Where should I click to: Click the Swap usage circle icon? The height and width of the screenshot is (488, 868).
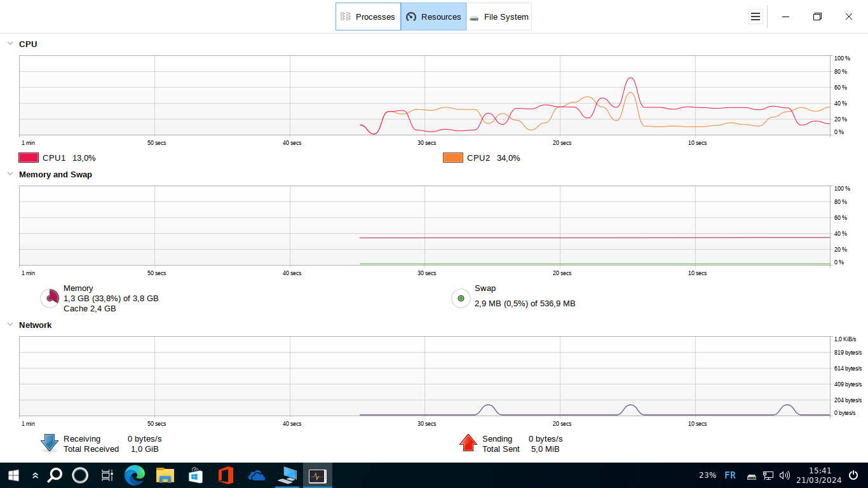pyautogui.click(x=461, y=298)
